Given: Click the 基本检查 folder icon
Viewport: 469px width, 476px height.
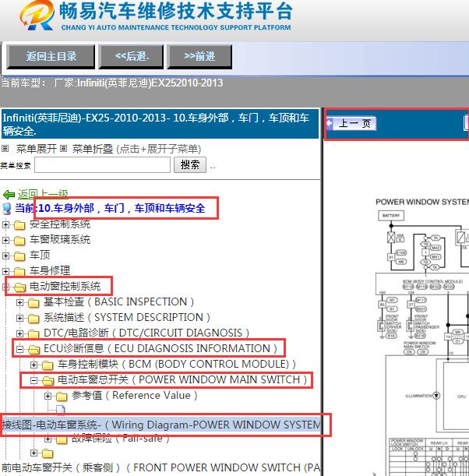Looking at the screenshot, I should pyautogui.click(x=33, y=302).
